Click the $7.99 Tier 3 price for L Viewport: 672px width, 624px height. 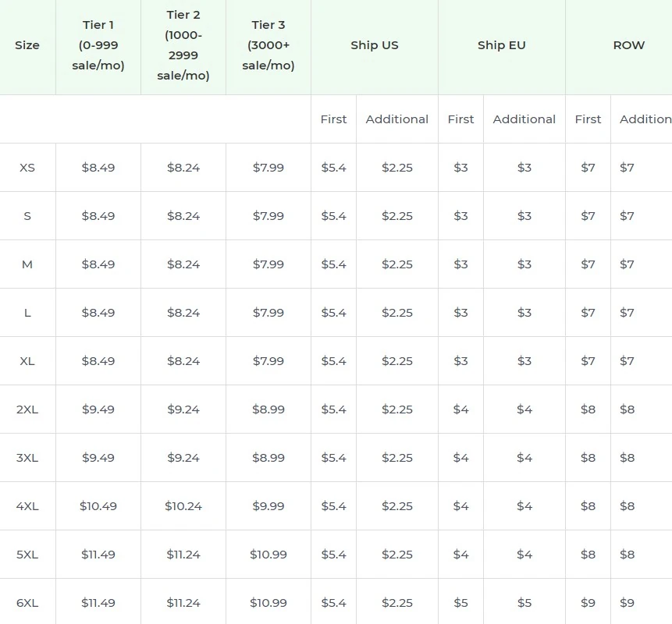pos(268,312)
